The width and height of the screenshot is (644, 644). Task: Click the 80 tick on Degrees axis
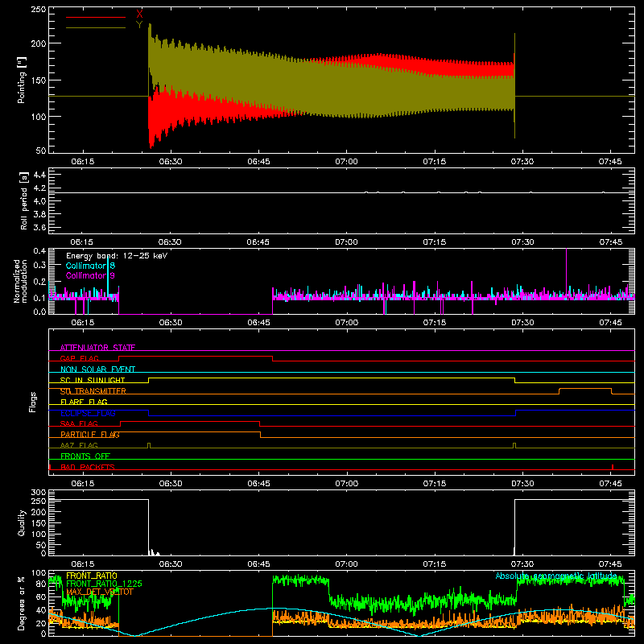41,584
